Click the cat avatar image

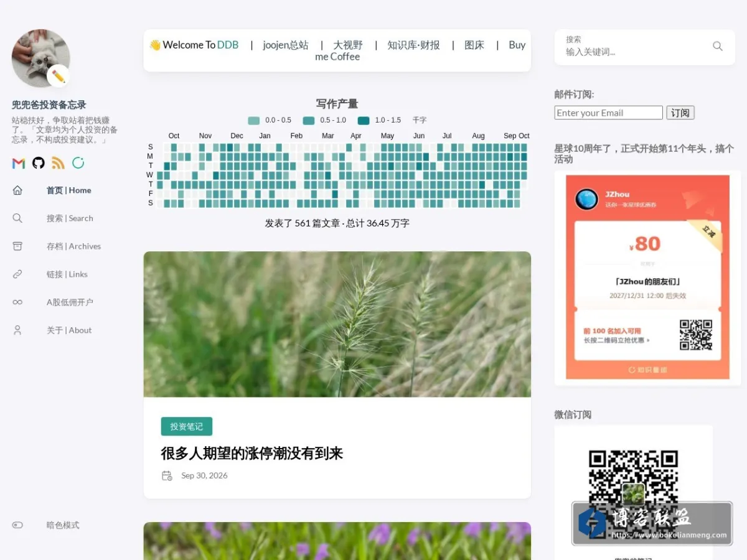[x=41, y=58]
